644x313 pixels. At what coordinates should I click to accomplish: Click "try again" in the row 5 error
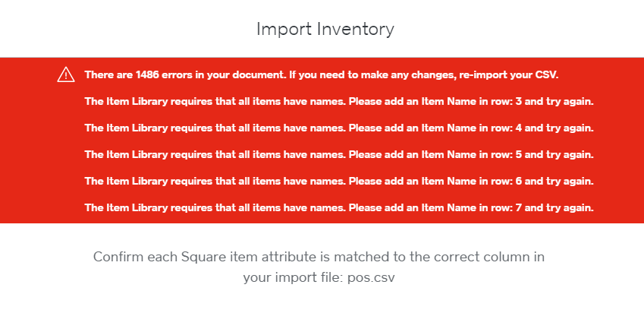tap(569, 154)
